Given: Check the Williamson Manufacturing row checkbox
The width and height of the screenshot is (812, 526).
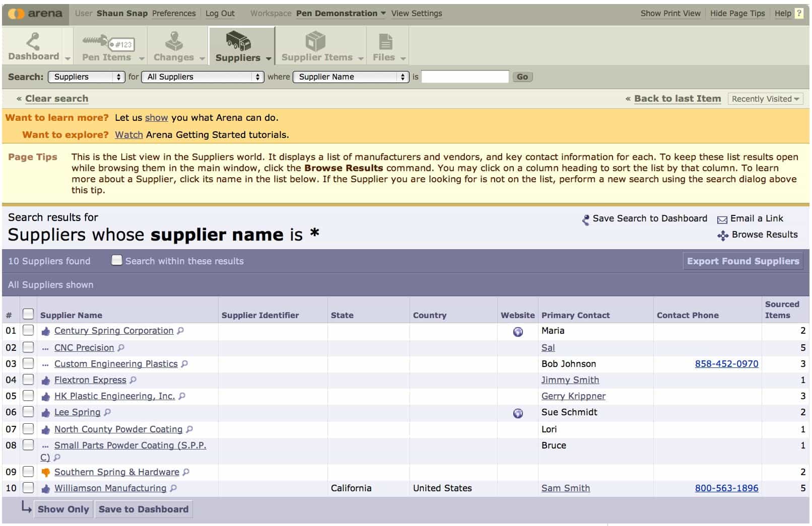Looking at the screenshot, I should (x=28, y=488).
